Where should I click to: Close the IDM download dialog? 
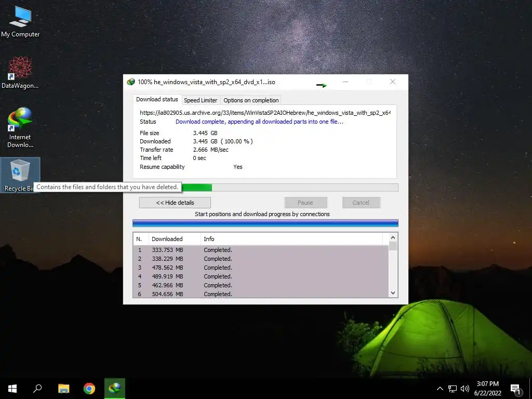point(393,82)
